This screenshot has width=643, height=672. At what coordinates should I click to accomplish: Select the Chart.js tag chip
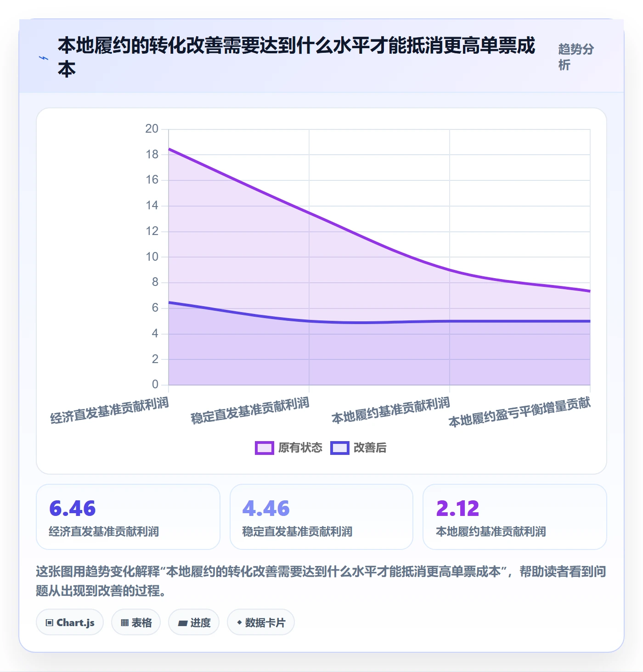(70, 622)
